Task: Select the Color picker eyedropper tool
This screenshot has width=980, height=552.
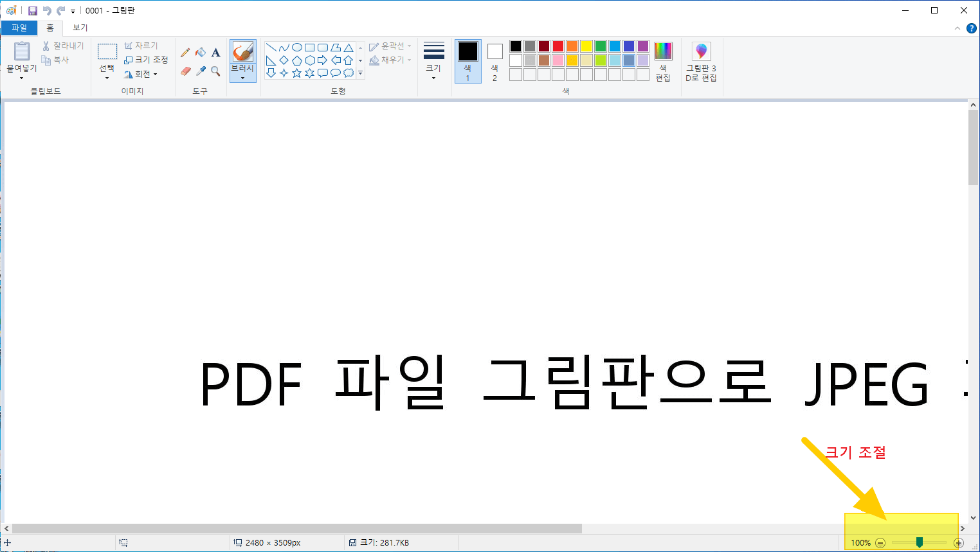Action: (201, 71)
